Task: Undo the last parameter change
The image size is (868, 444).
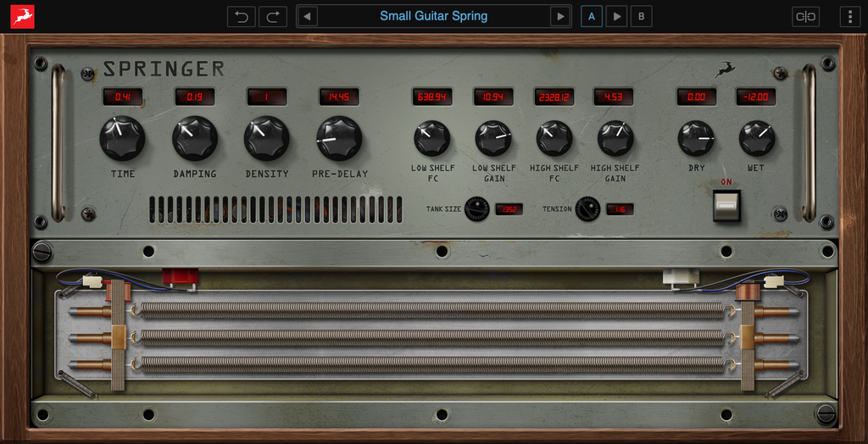Action: point(241,16)
